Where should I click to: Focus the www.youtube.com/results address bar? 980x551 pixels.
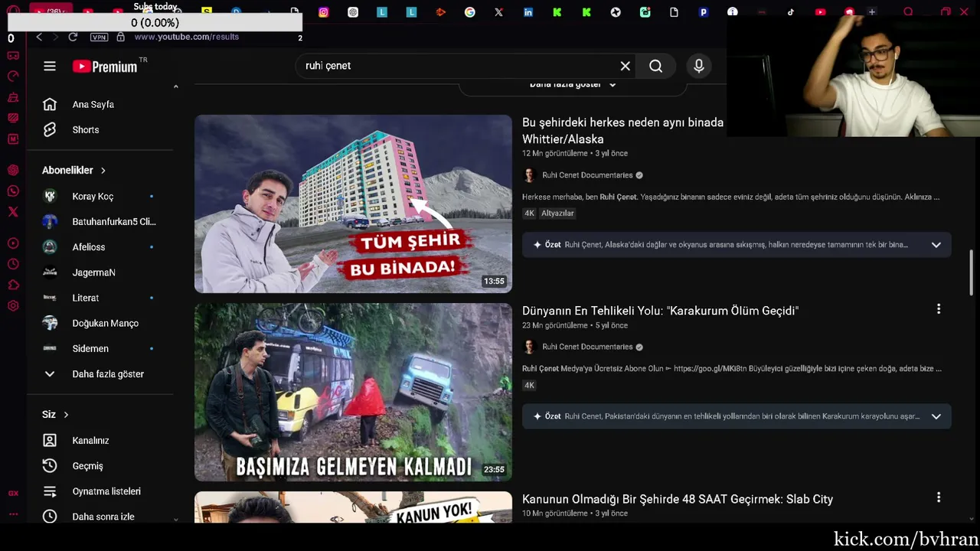click(x=187, y=37)
